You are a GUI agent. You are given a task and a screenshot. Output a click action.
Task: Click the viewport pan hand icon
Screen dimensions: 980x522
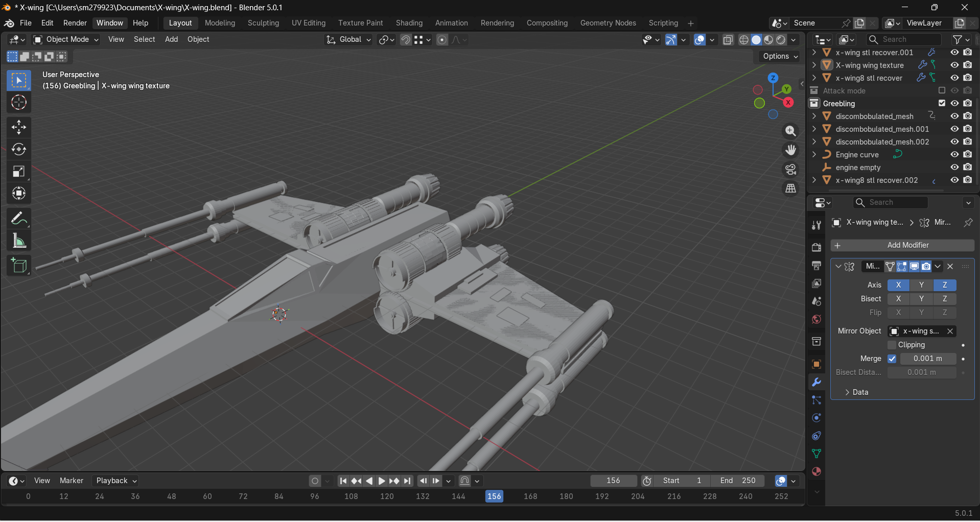coord(790,150)
